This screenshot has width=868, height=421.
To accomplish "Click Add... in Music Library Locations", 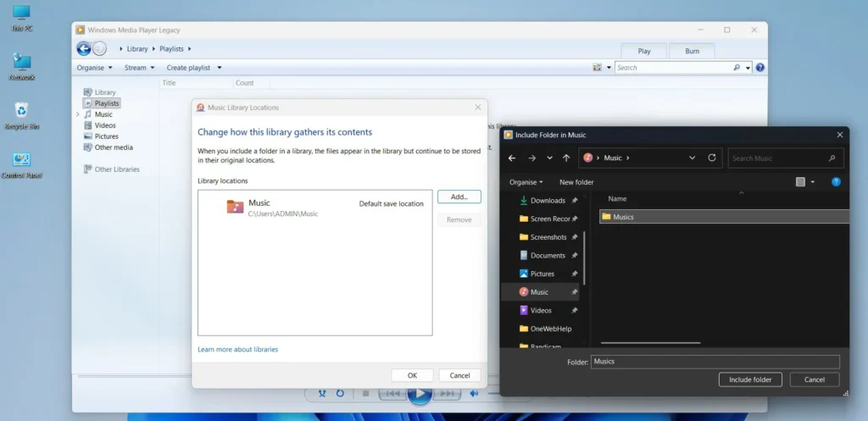I will [459, 197].
